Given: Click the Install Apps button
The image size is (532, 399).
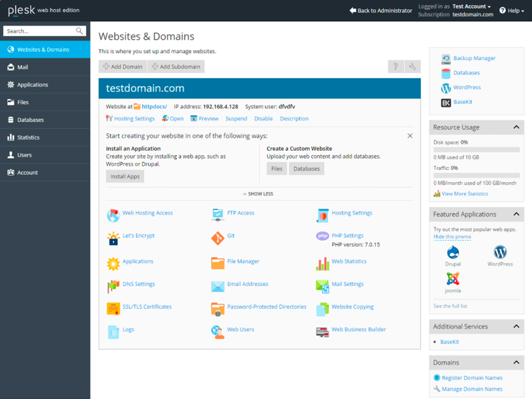Looking at the screenshot, I should pos(125,177).
